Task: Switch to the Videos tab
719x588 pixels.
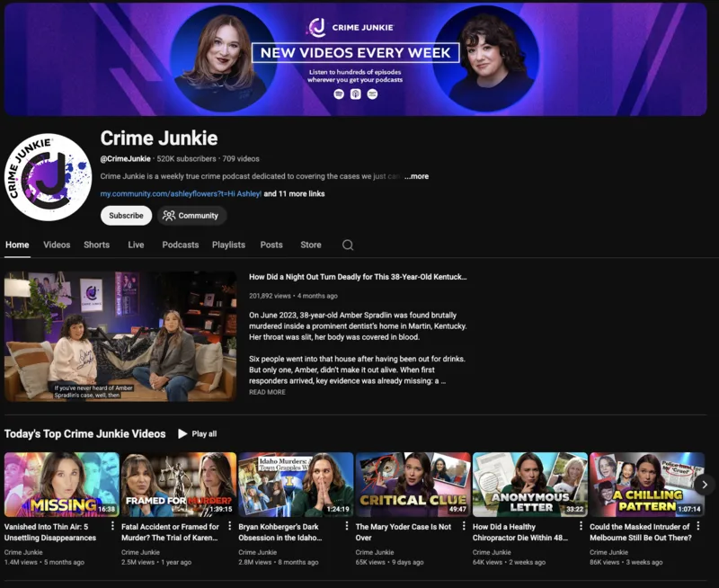Action: coord(57,245)
